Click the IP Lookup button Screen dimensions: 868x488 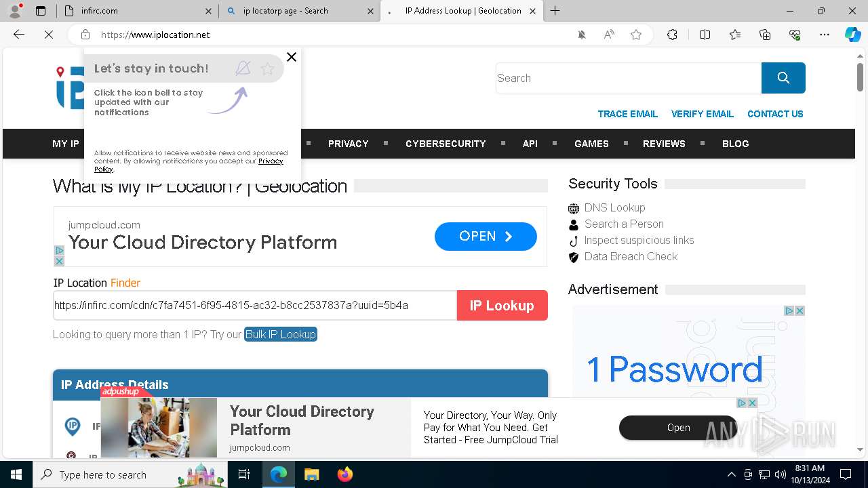502,306
